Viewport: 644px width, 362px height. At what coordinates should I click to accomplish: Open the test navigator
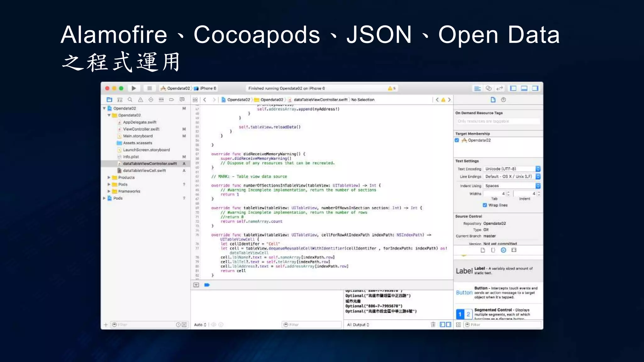[x=151, y=100]
